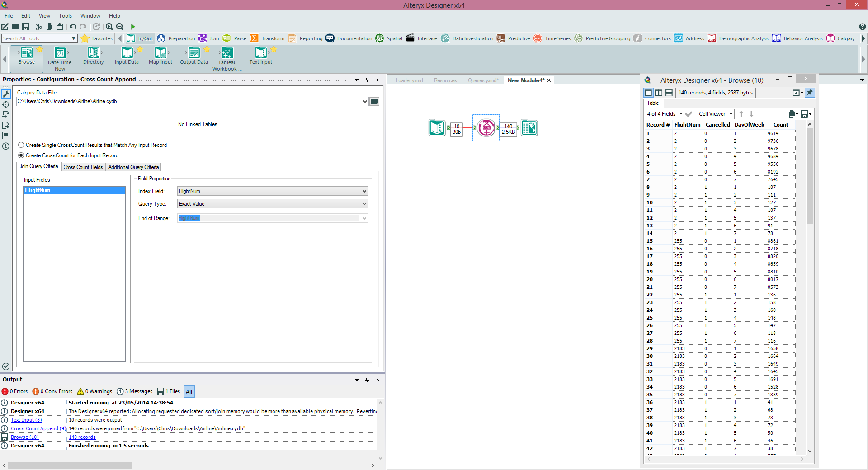Click the Save workflow icon

tap(26, 27)
